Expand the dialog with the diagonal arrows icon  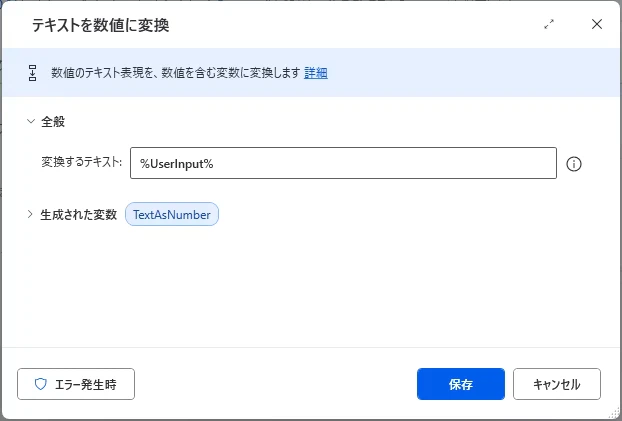(549, 25)
